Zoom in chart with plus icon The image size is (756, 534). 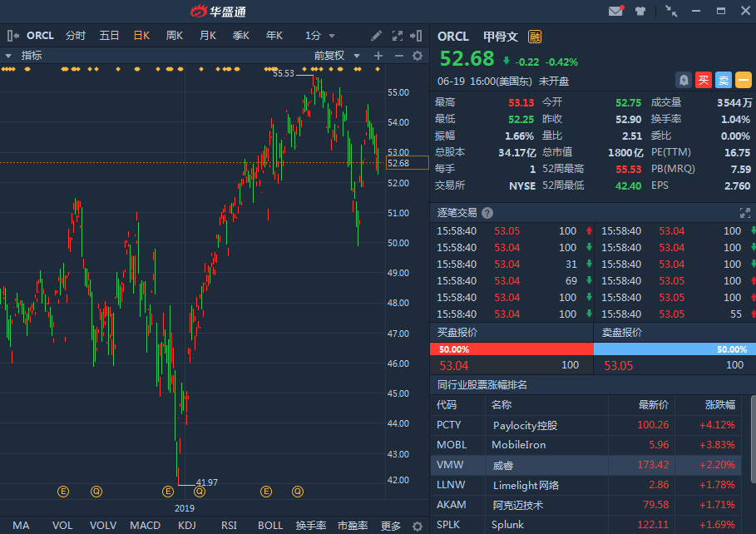click(x=378, y=56)
